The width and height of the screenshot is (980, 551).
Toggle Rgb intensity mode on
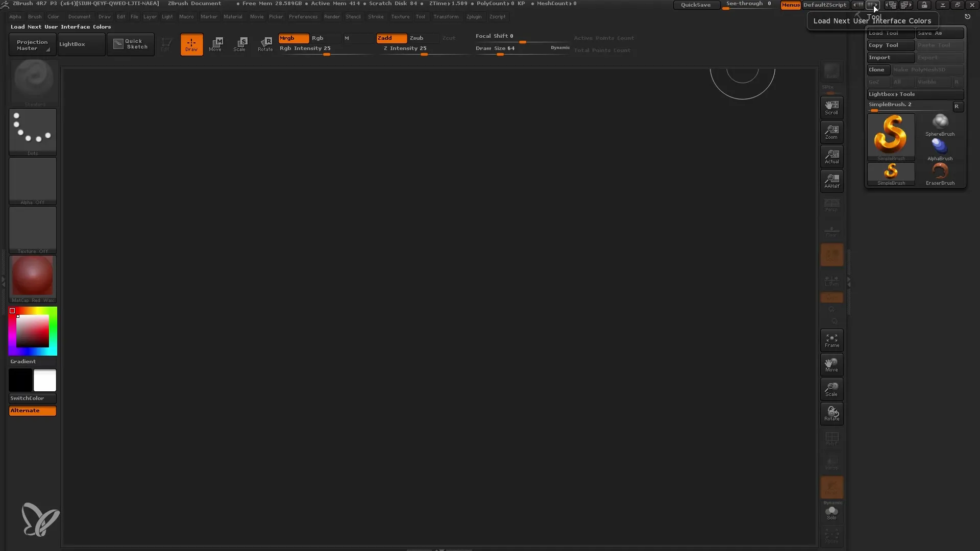pyautogui.click(x=316, y=38)
